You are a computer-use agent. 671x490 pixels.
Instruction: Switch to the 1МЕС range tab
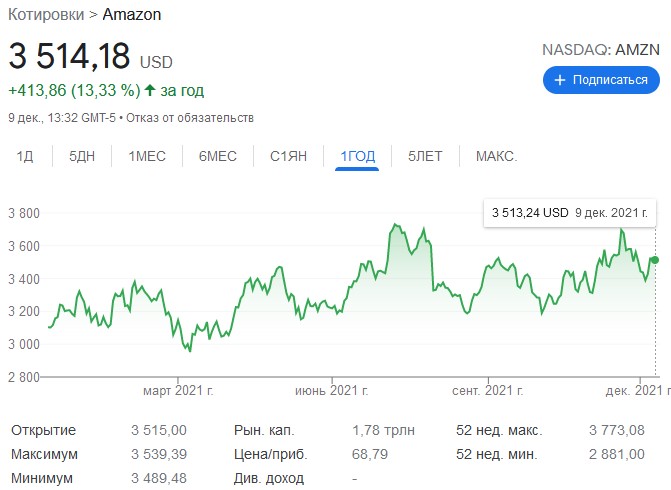[147, 156]
